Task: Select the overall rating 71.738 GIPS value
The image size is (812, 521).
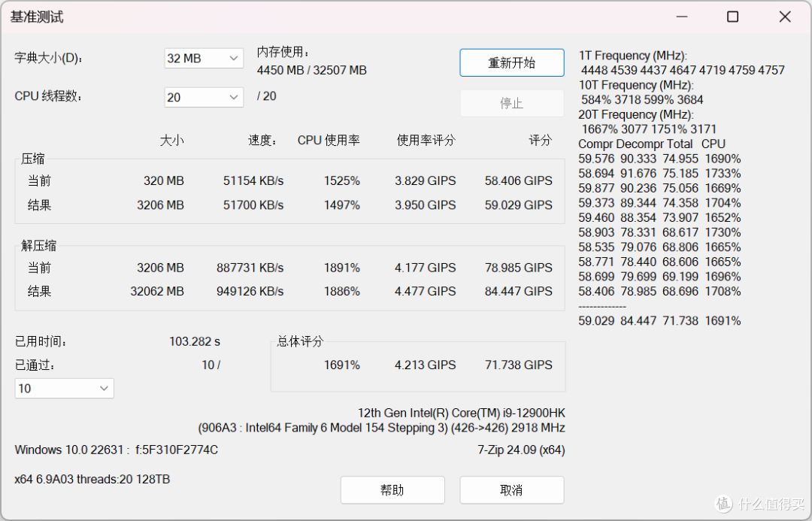Action: pyautogui.click(x=518, y=365)
